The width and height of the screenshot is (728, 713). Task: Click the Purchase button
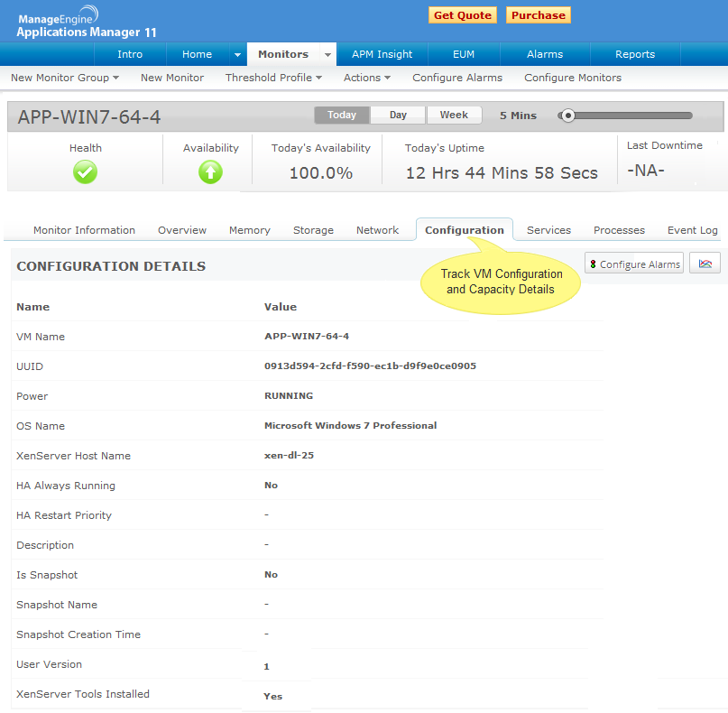(x=539, y=15)
